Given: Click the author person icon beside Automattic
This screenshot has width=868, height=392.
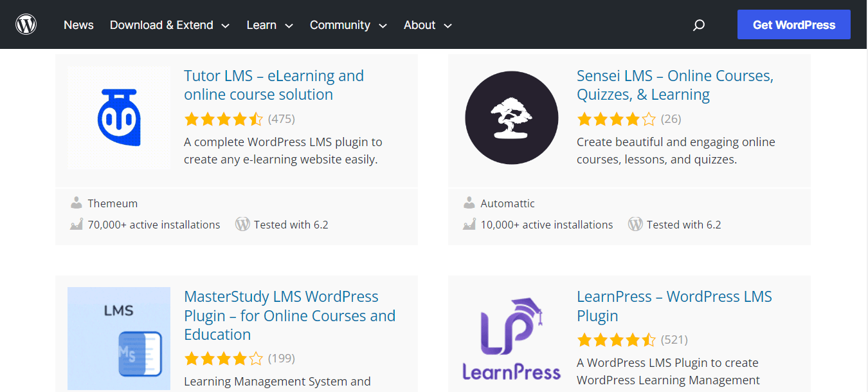Looking at the screenshot, I should click(x=469, y=203).
